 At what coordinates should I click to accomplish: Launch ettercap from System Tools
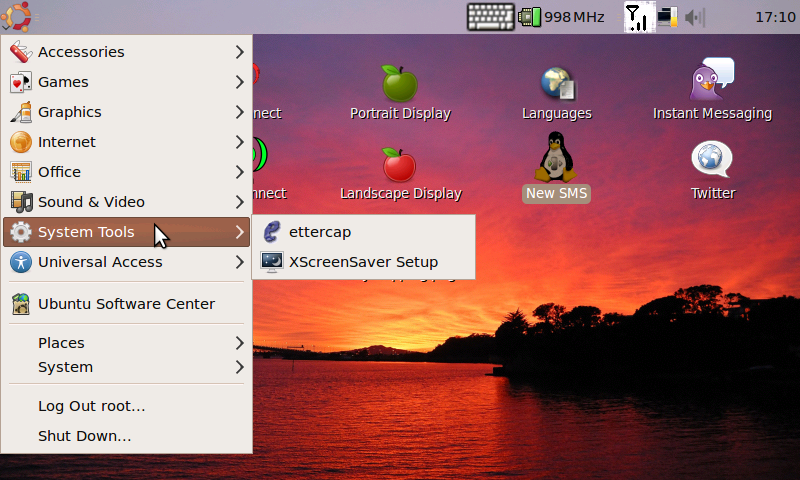(319, 232)
